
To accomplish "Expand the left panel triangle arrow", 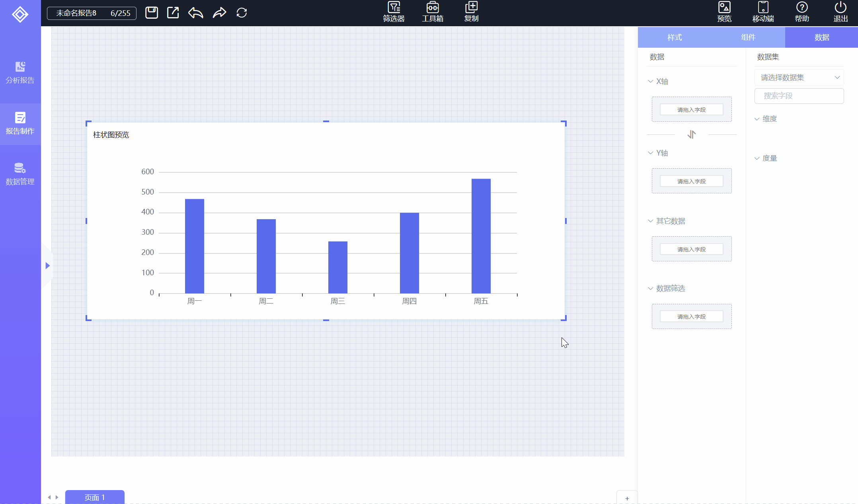I will click(x=47, y=265).
